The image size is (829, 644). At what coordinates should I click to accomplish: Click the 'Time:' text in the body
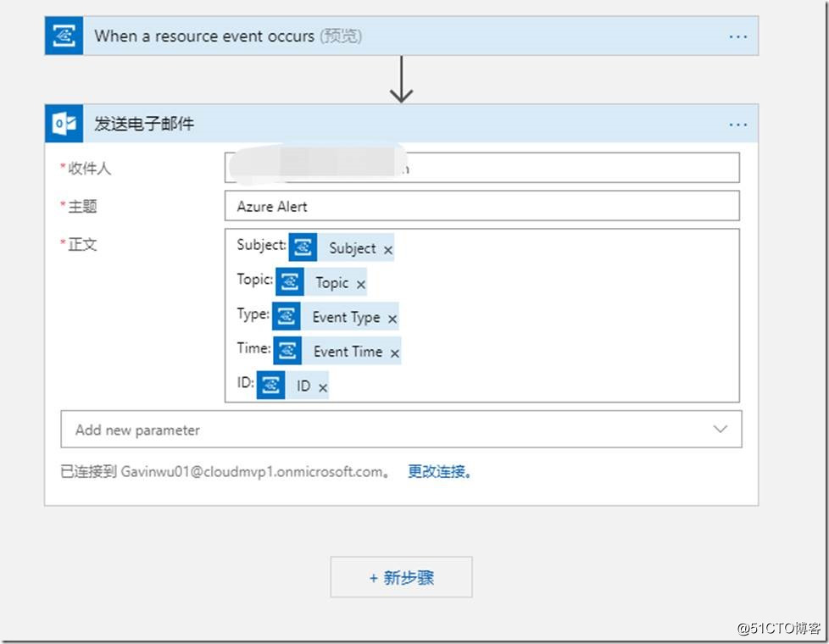click(253, 348)
